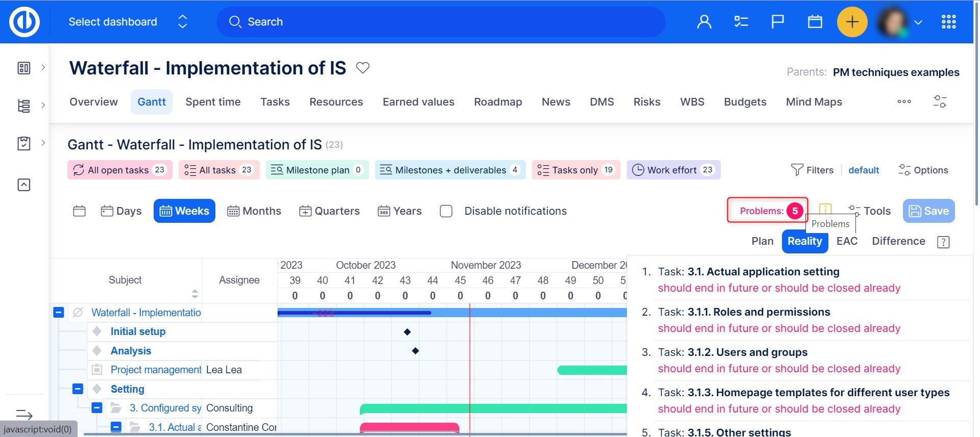Enable the Disable notifications checkbox

click(446, 211)
